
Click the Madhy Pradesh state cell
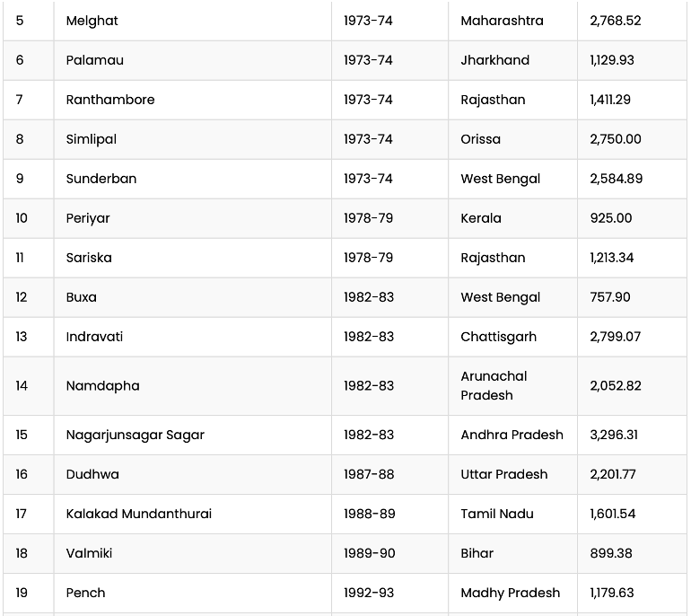click(511, 593)
